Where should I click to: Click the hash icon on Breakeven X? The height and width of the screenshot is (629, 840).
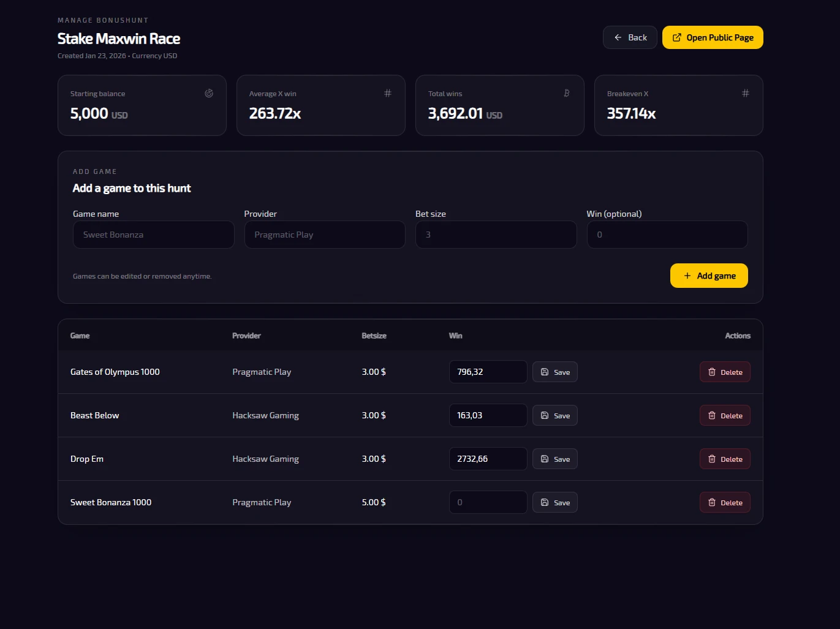pos(746,93)
